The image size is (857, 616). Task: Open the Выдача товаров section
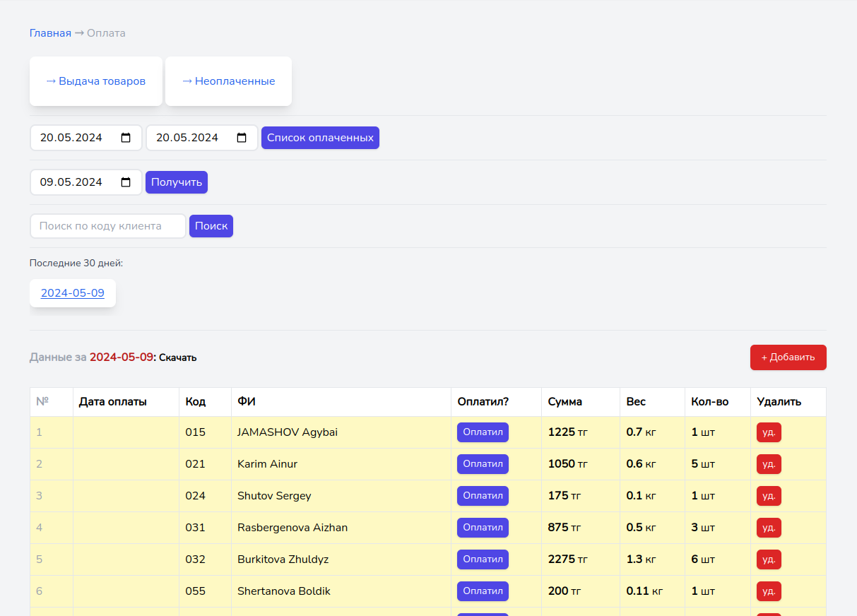[96, 81]
